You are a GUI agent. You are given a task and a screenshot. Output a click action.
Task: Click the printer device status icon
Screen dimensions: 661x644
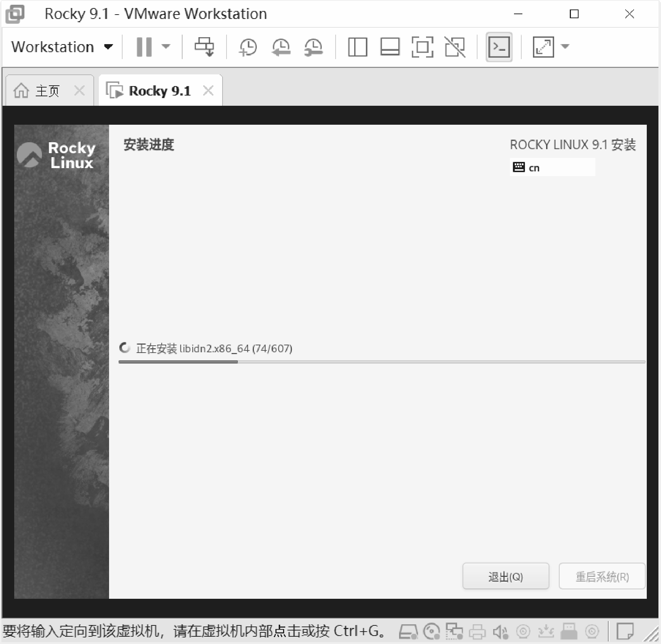pyautogui.click(x=477, y=632)
